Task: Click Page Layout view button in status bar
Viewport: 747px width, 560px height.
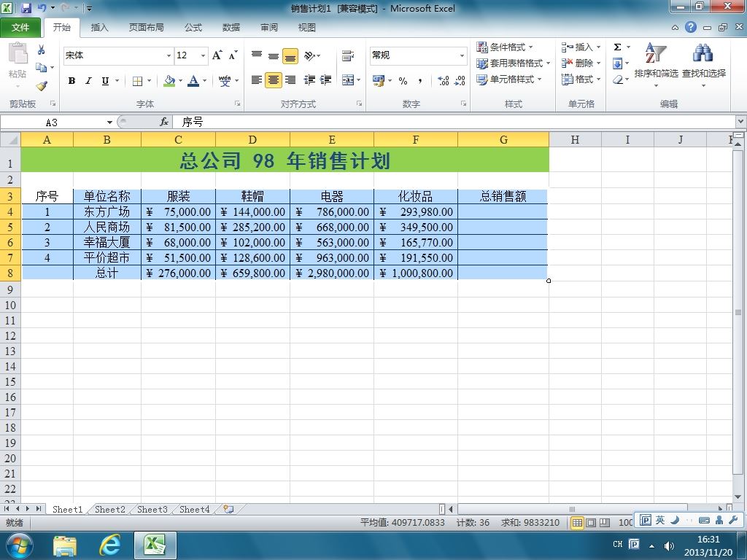Action: 591,523
